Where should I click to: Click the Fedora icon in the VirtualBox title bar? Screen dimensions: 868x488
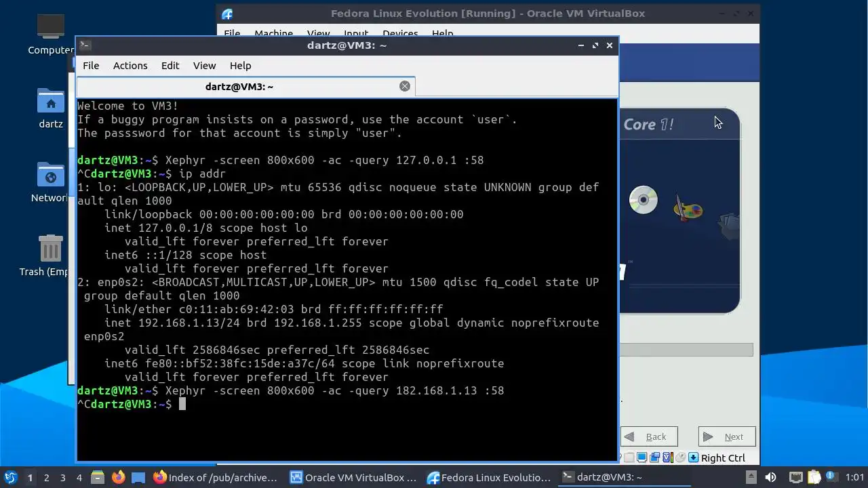pos(227,14)
